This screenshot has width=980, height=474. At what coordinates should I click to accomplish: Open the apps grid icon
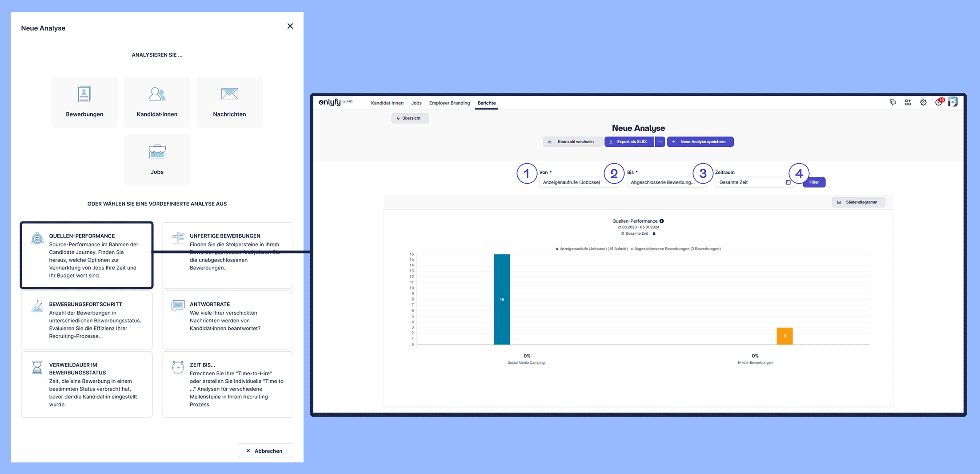(x=908, y=103)
